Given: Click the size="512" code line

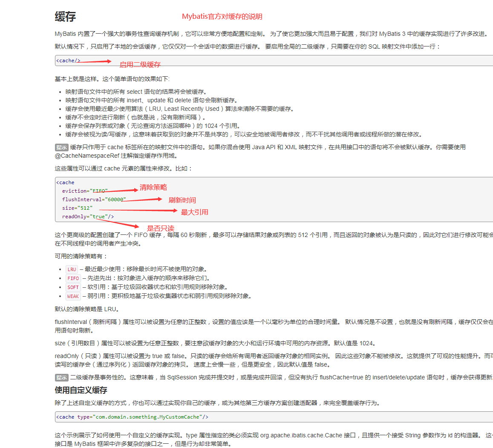Looking at the screenshot, I should click(x=78, y=208).
